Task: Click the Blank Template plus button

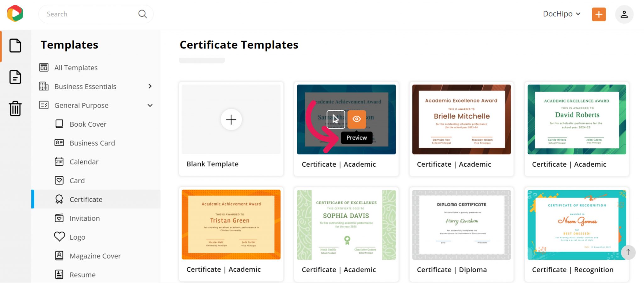Action: (x=231, y=119)
